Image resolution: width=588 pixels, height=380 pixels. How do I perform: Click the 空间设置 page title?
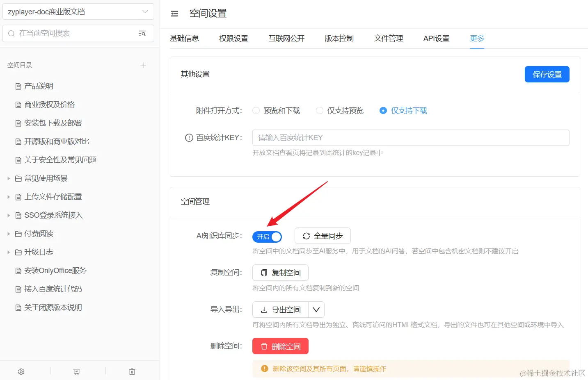coord(208,14)
